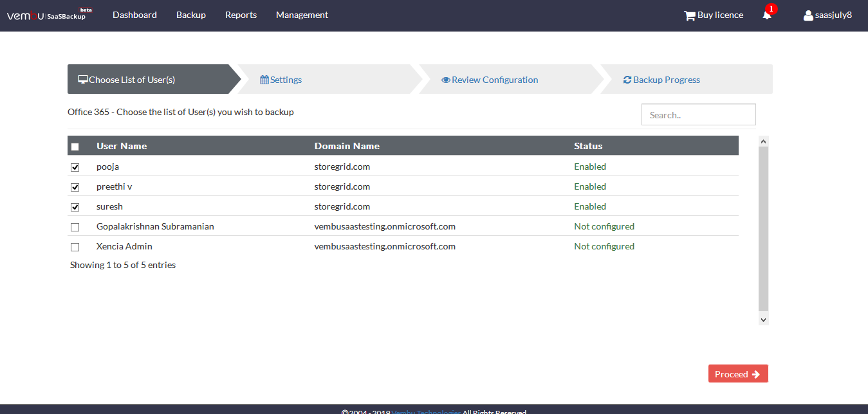868x414 pixels.
Task: Click the user name suresh
Action: (109, 206)
